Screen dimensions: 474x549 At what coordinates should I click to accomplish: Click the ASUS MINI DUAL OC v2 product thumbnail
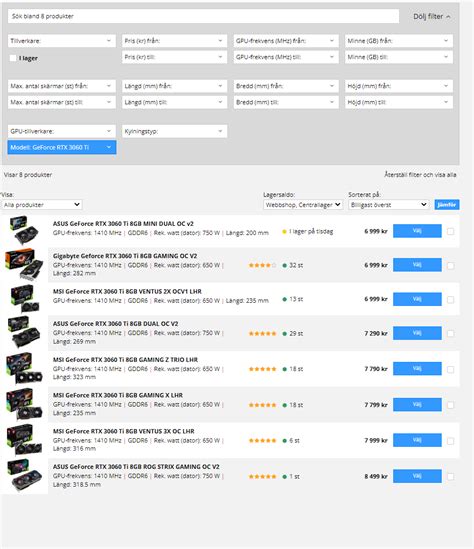pos(24,230)
